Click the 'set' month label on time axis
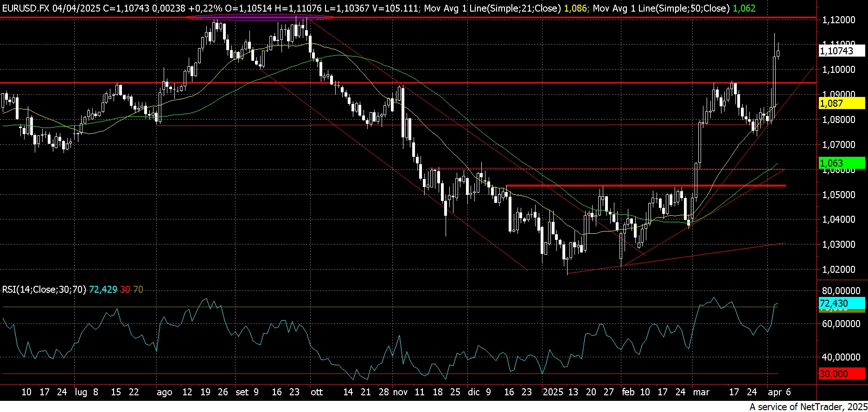Viewport: 868px width, 412px height. pyautogui.click(x=242, y=393)
